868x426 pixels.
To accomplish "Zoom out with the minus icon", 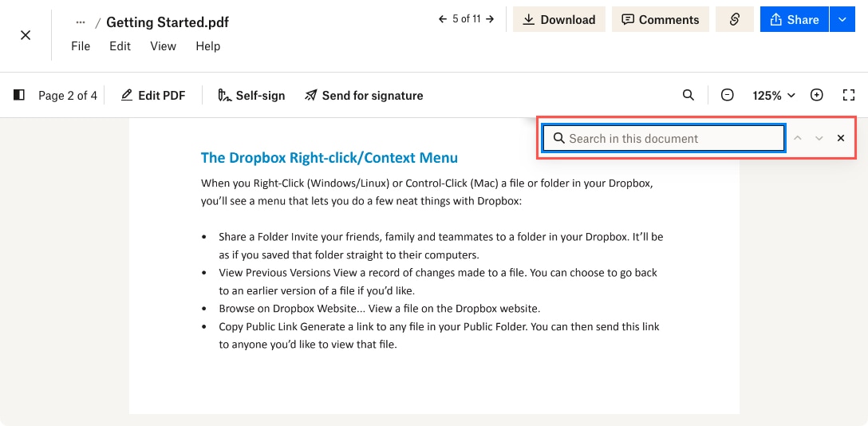I will coord(728,95).
